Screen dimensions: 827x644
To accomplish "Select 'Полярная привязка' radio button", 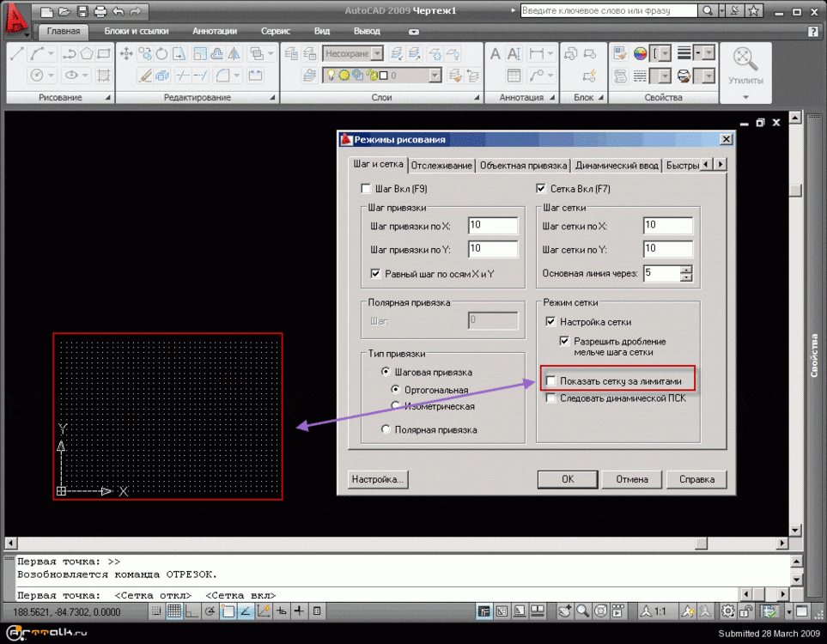I will pyautogui.click(x=386, y=429).
